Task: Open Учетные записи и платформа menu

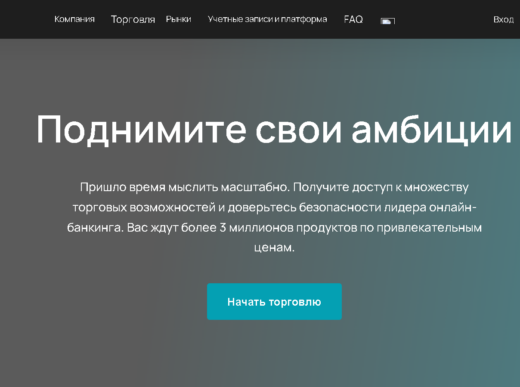Action: tap(267, 19)
